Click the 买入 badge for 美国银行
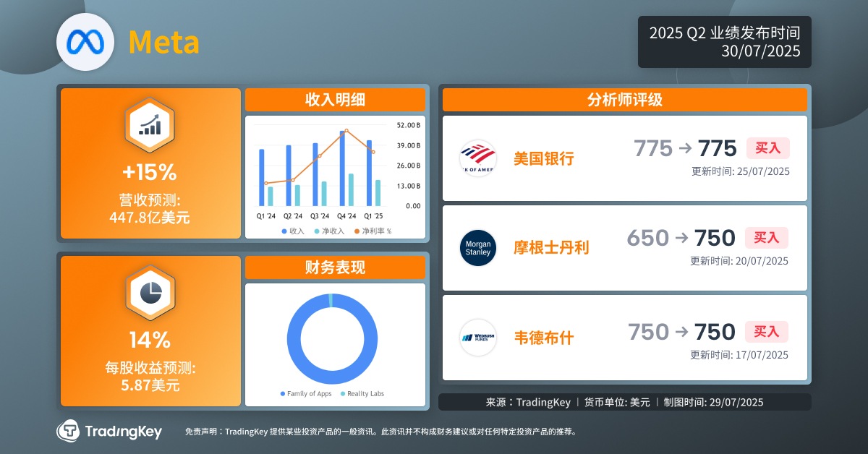 [767, 148]
